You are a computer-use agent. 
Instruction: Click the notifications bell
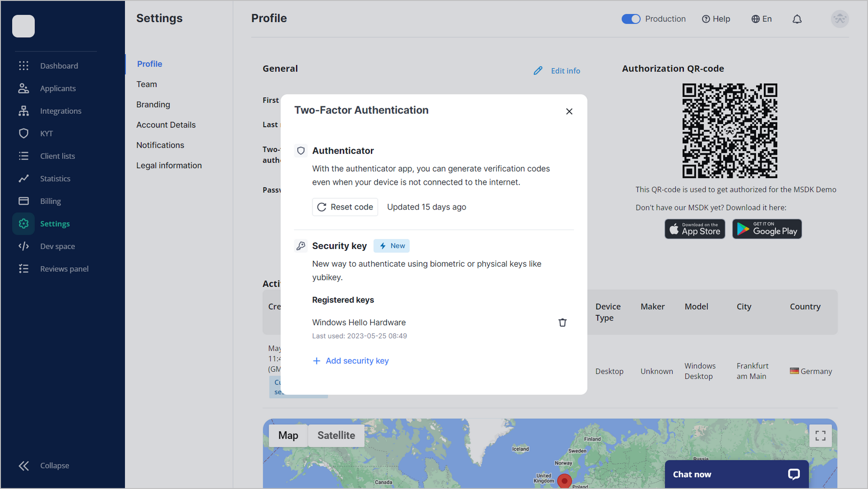797,19
